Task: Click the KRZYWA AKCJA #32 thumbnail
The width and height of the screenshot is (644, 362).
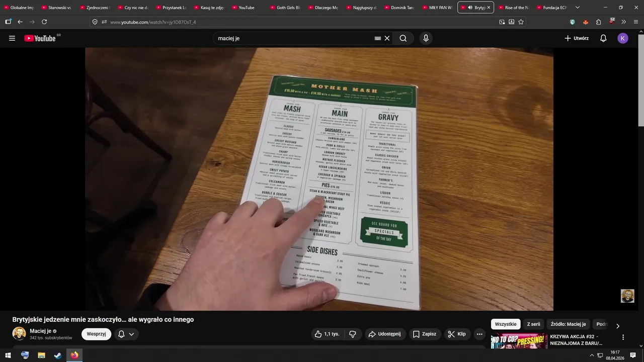Action: point(519,341)
